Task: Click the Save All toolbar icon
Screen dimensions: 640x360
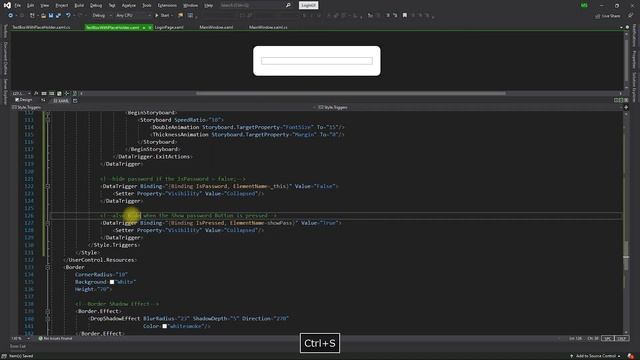Action: (58, 16)
